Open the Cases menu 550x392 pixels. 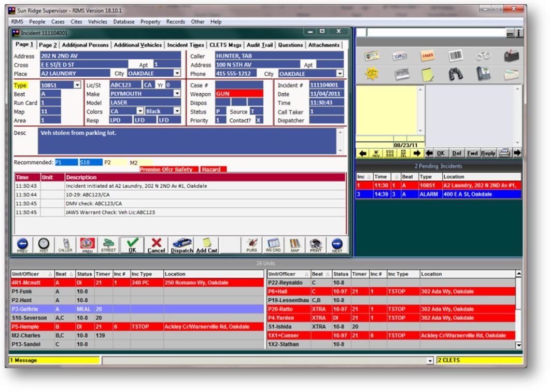click(x=58, y=22)
